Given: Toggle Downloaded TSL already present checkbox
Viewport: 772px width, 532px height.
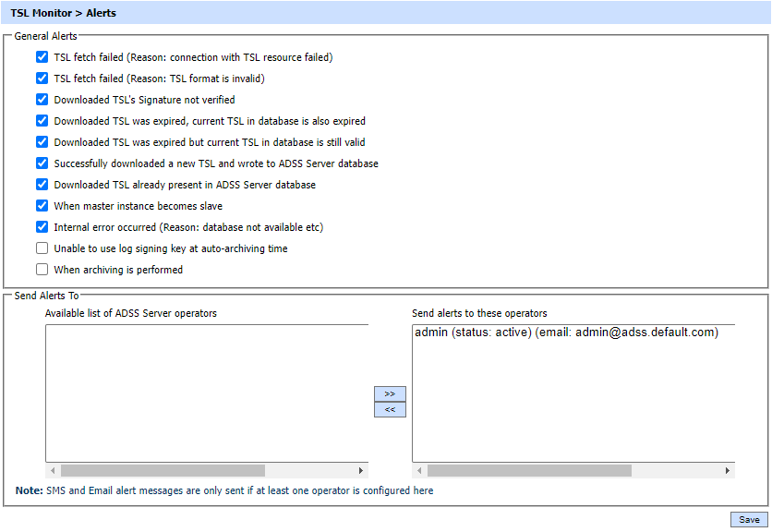Looking at the screenshot, I should [42, 185].
